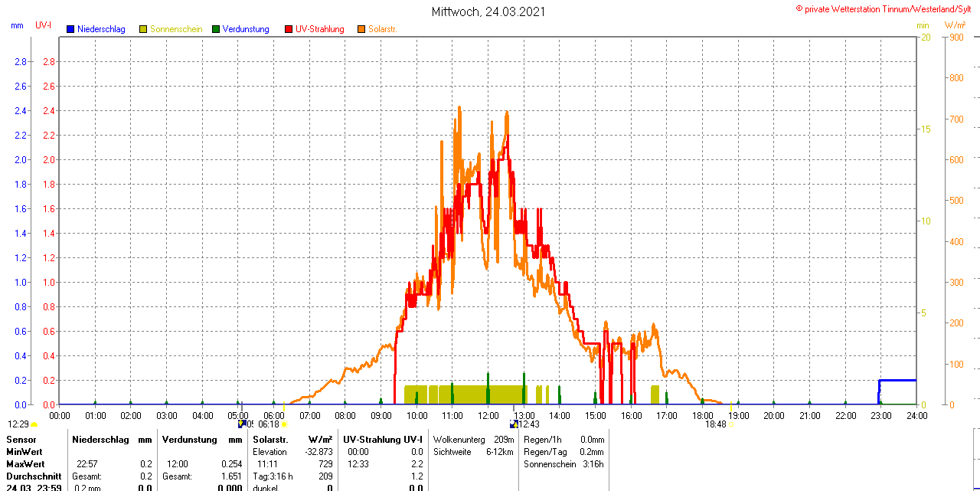
Task: Click the Sensor header in the data table
Action: click(x=21, y=440)
